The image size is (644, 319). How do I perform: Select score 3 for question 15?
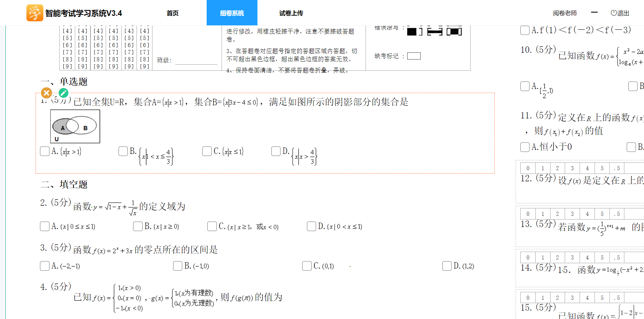click(x=572, y=298)
